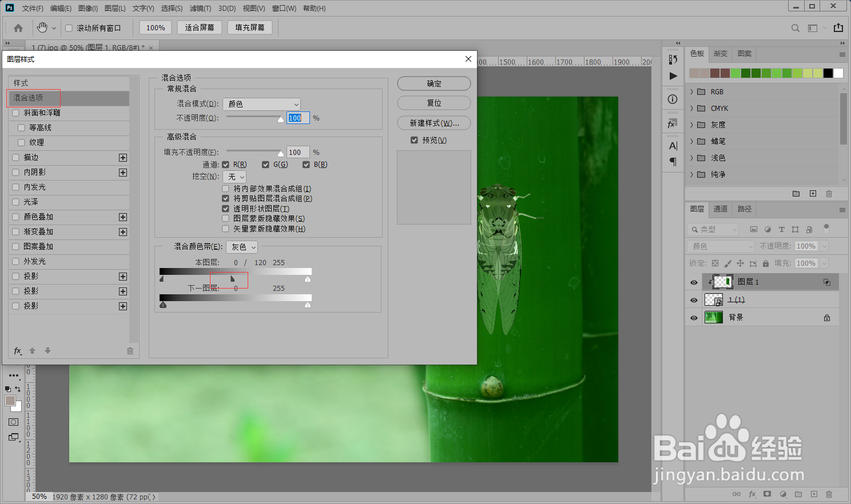Open the 滤镜(T) menu
The image size is (851, 504).
pyautogui.click(x=200, y=8)
